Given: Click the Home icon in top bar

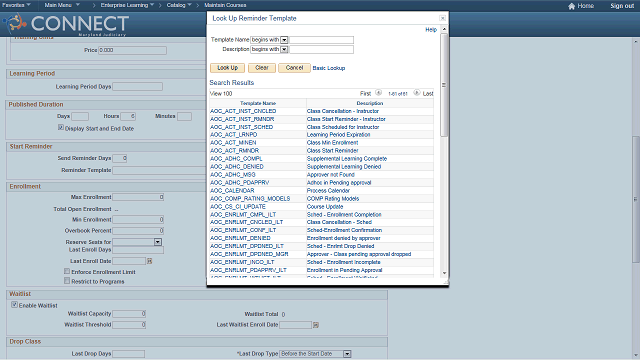Looking at the screenshot, I should [571, 6].
